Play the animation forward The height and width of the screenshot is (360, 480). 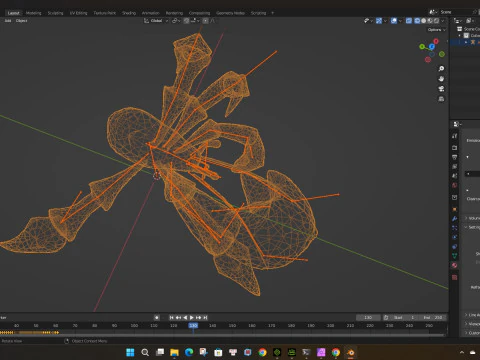(192, 318)
